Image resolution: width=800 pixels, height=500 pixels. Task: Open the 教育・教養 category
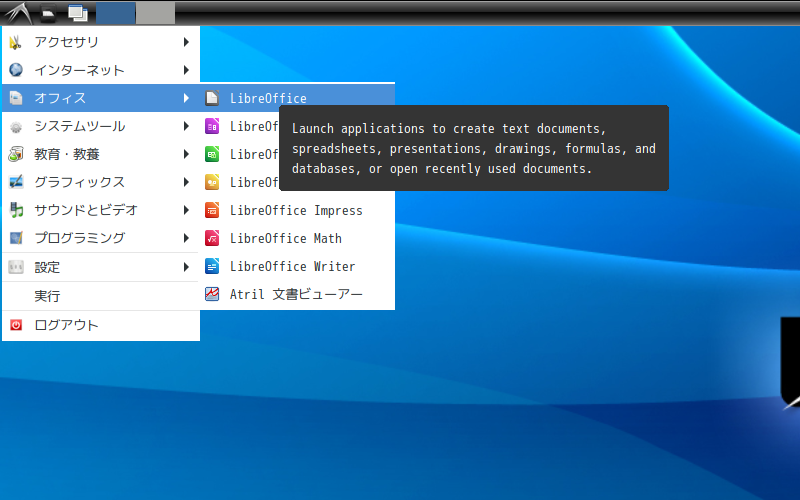(100, 154)
